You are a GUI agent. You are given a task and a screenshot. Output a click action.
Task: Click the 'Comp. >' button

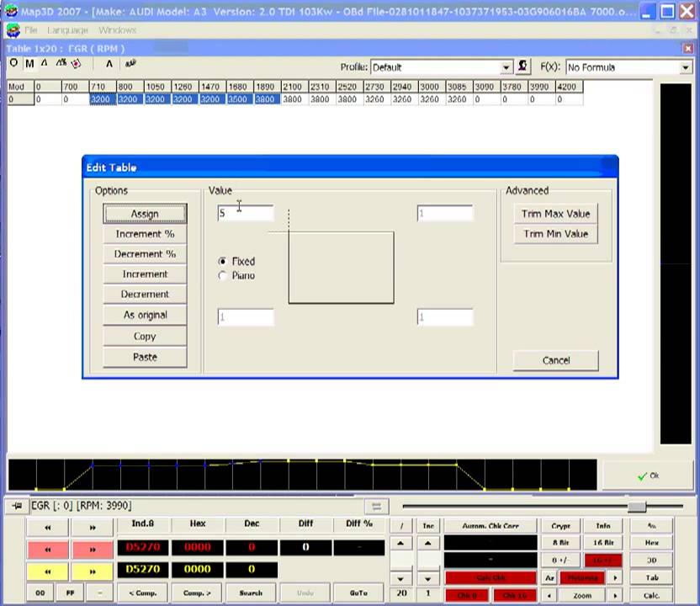197,593
